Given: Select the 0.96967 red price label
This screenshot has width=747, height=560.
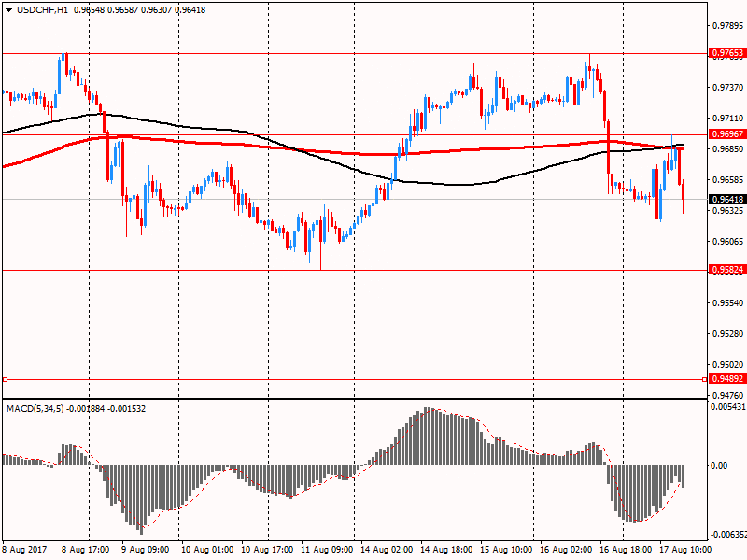Looking at the screenshot, I should pyautogui.click(x=727, y=134).
